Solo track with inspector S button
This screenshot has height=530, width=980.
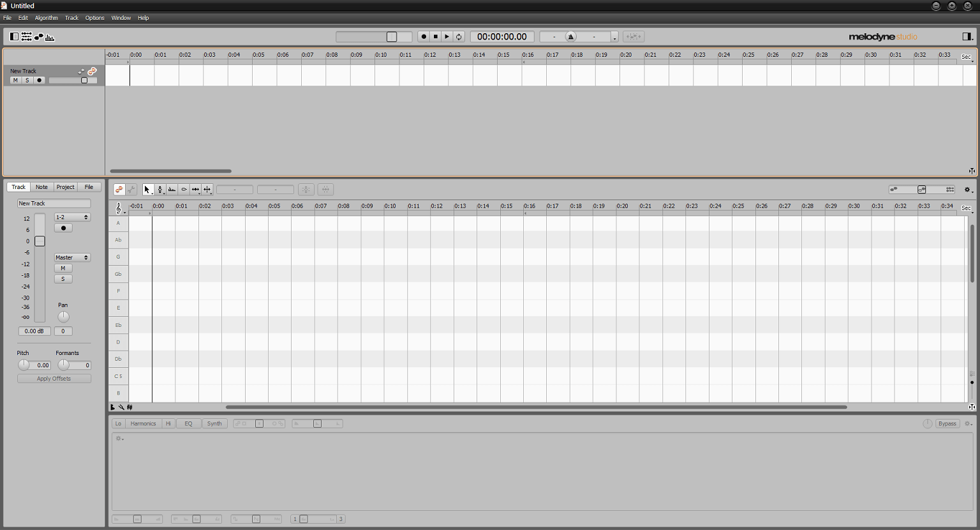63,279
